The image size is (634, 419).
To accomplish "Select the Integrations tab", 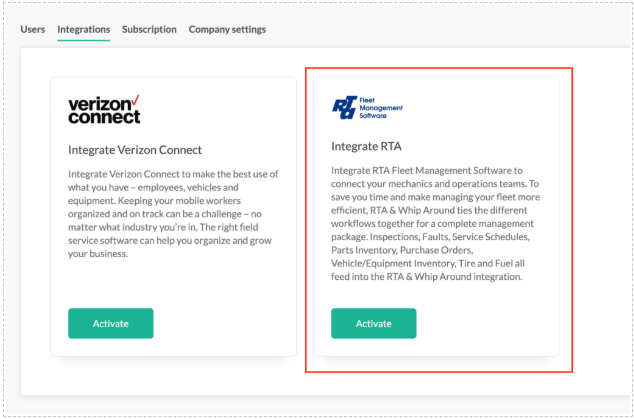I will pyautogui.click(x=83, y=29).
